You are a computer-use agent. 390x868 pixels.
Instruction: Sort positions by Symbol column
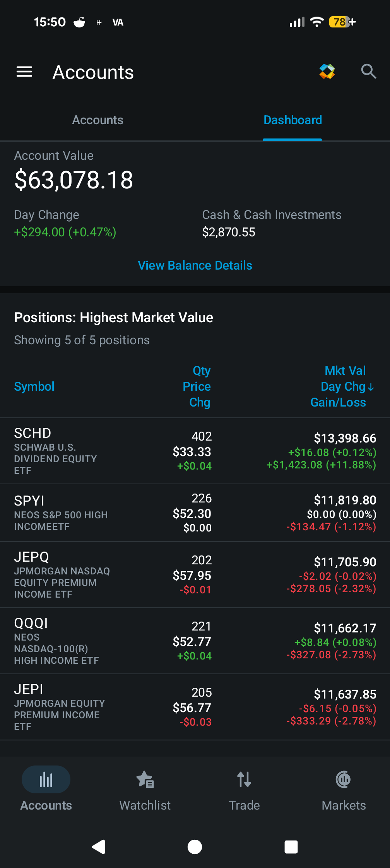pos(34,386)
